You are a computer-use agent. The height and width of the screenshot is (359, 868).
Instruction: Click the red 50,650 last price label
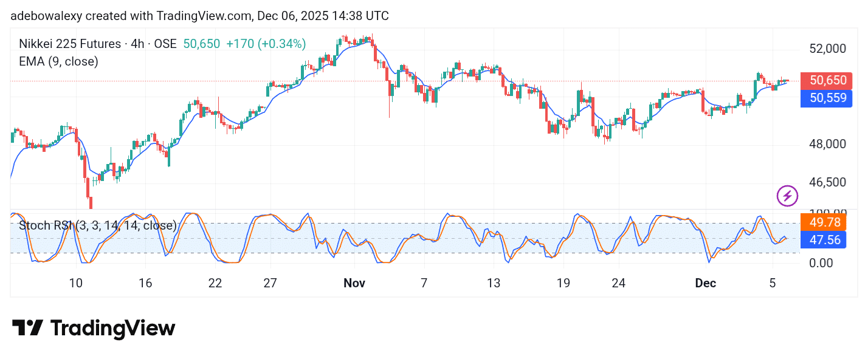click(x=827, y=80)
